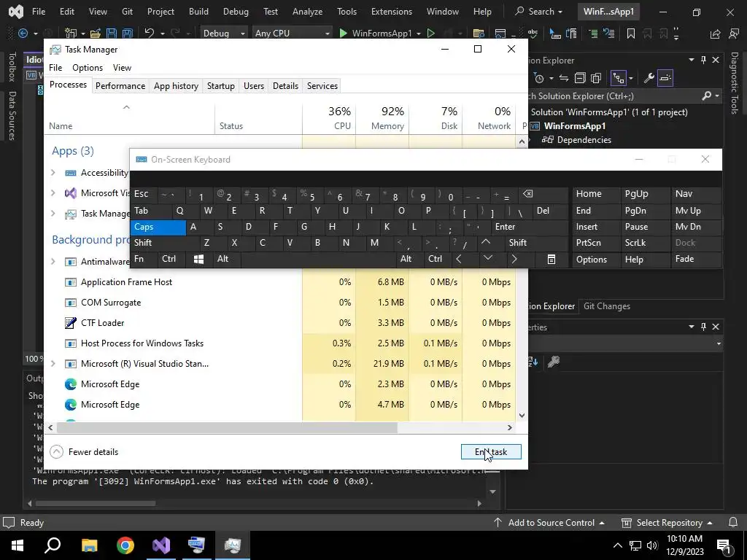The height and width of the screenshot is (560, 747).
Task: Click the bookmark icon in Visual Studio toolbar
Action: [631, 34]
